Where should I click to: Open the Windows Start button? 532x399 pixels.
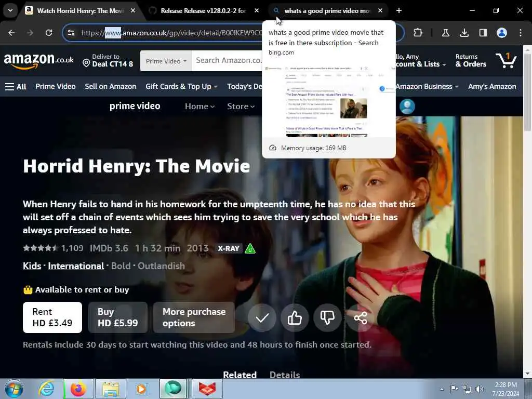(x=14, y=389)
